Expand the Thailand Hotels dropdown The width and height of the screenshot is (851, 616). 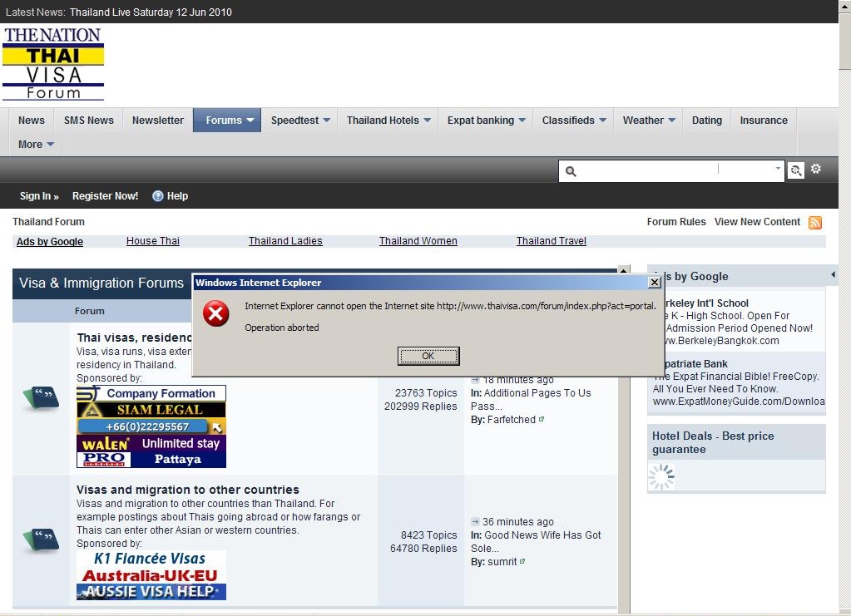click(427, 121)
